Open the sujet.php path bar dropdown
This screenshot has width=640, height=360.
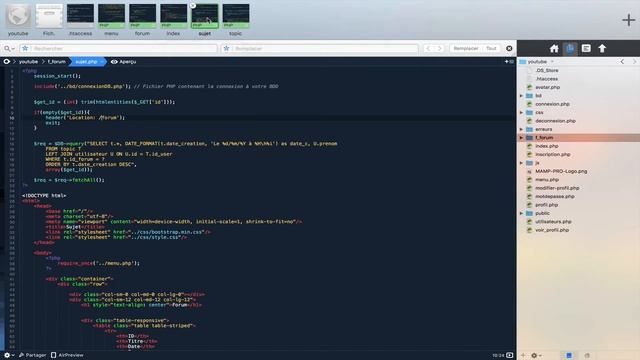pyautogui.click(x=89, y=62)
